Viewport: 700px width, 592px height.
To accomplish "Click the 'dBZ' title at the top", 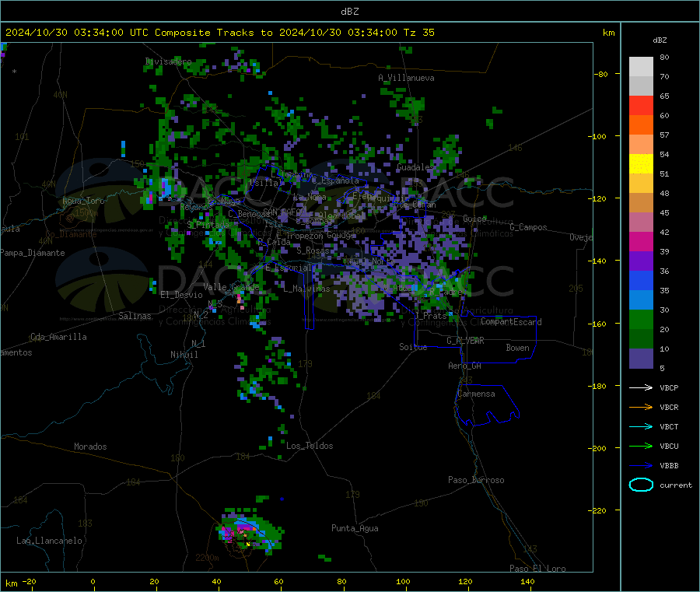I will click(349, 12).
